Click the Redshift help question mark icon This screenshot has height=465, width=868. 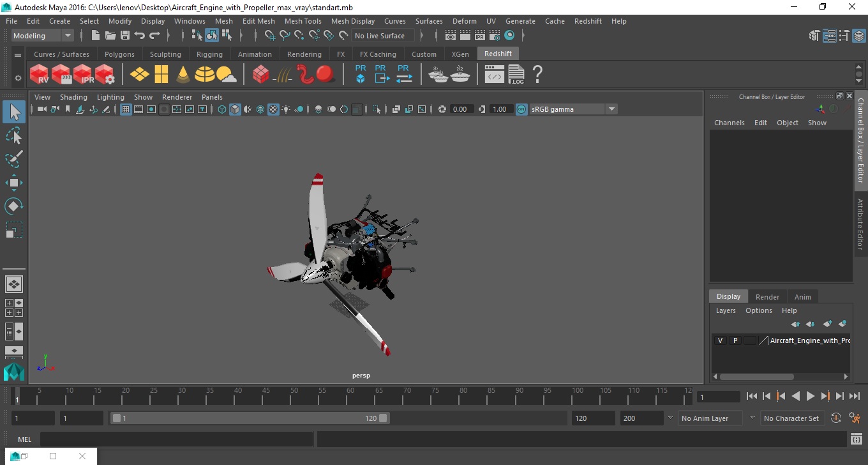537,75
